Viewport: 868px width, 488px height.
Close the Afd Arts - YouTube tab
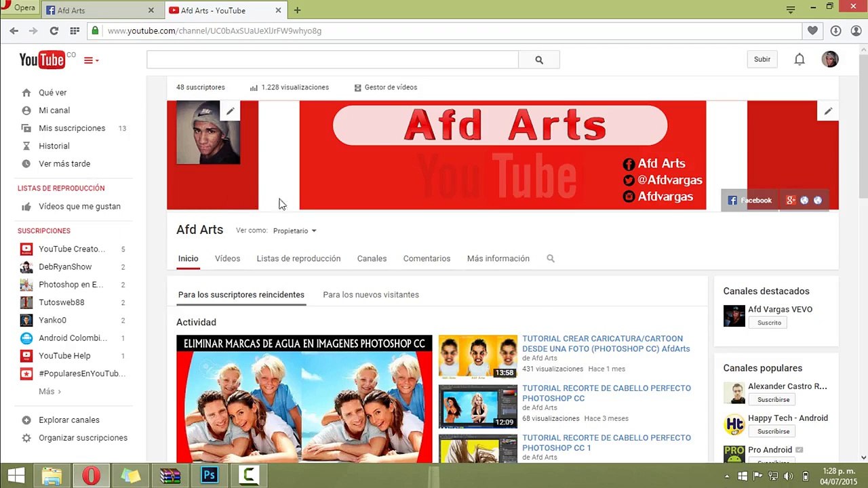coord(278,10)
